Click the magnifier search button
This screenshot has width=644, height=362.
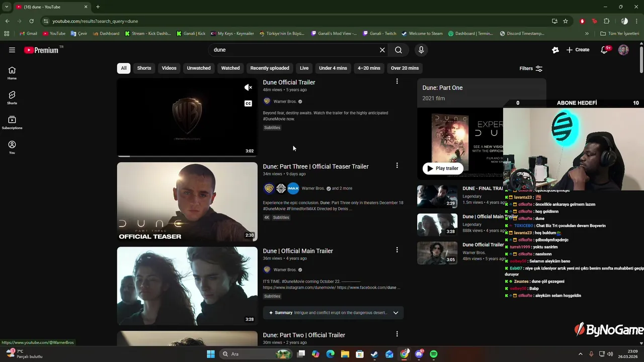click(398, 50)
